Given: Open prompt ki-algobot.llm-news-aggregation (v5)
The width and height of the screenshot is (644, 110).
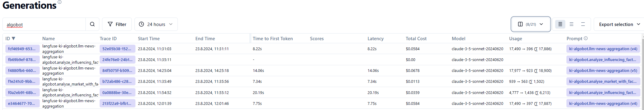Looking at the screenshot, I should pyautogui.click(x=603, y=70).
